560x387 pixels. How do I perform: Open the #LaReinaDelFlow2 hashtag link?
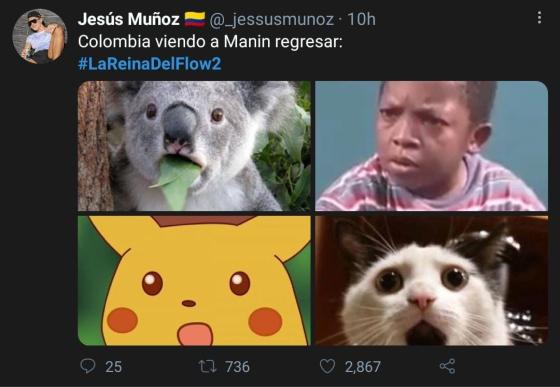pos(150,64)
